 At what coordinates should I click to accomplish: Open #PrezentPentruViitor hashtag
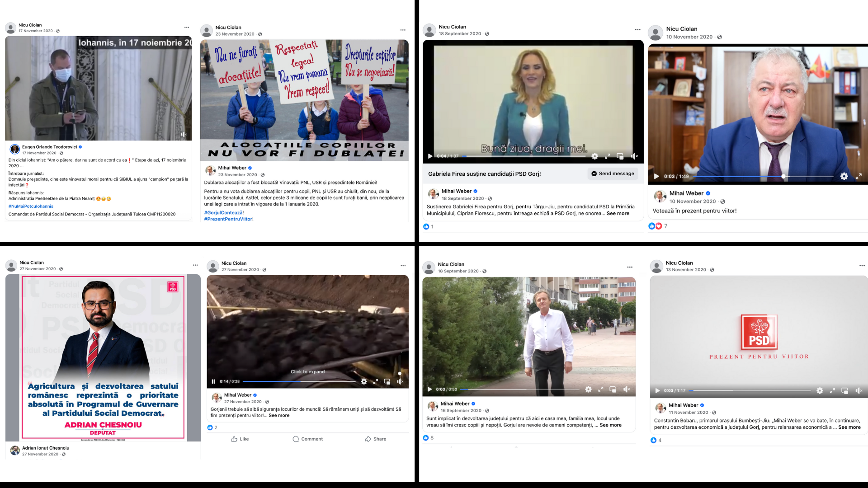[x=229, y=219]
